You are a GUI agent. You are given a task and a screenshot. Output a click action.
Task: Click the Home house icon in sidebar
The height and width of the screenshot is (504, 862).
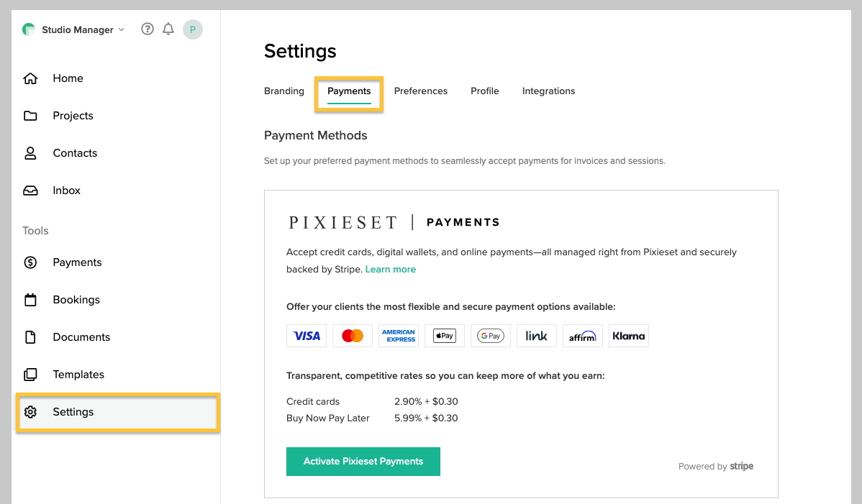click(x=30, y=78)
